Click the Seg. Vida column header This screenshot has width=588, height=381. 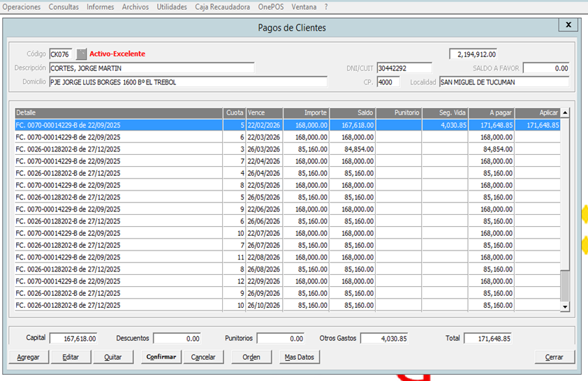pos(445,113)
